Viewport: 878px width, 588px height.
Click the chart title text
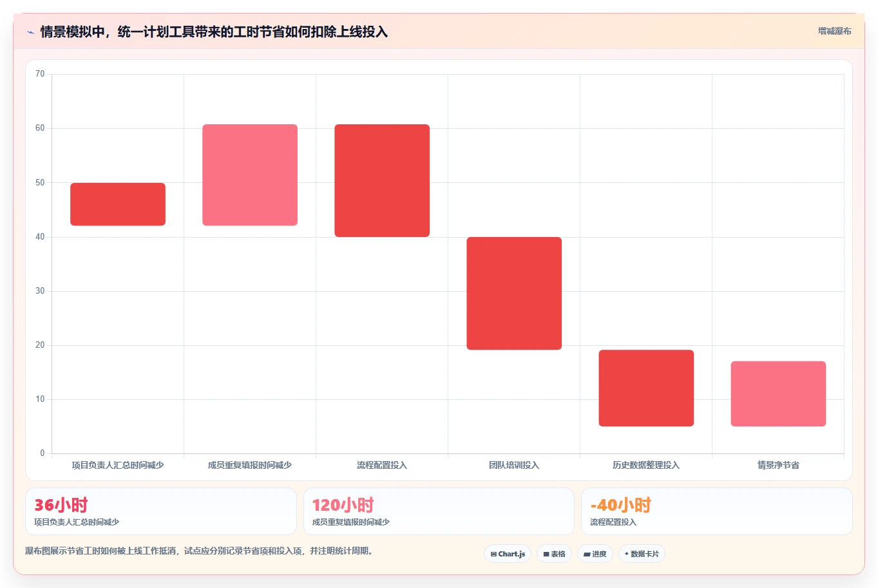[x=214, y=32]
